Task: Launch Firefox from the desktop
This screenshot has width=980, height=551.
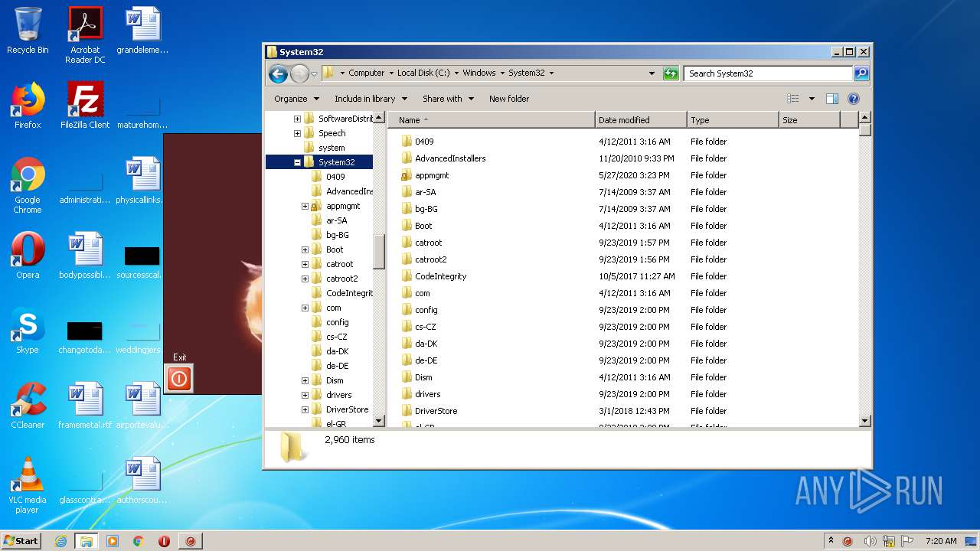Action: coord(28,106)
